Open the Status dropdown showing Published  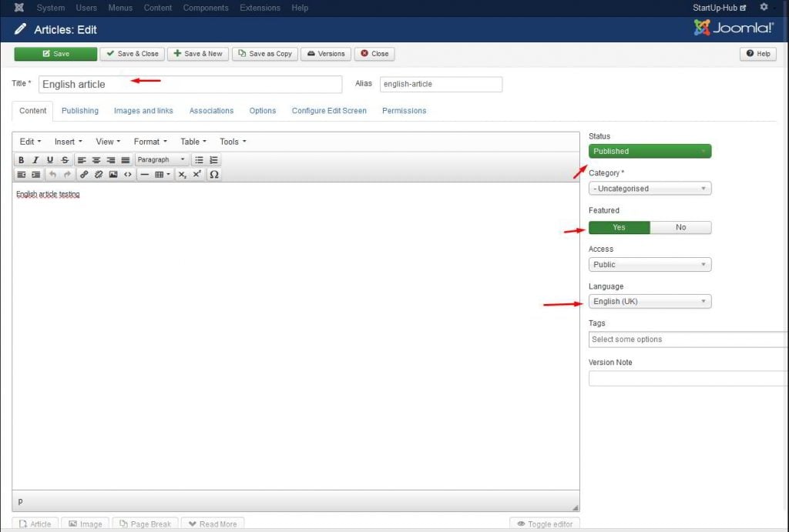click(650, 152)
